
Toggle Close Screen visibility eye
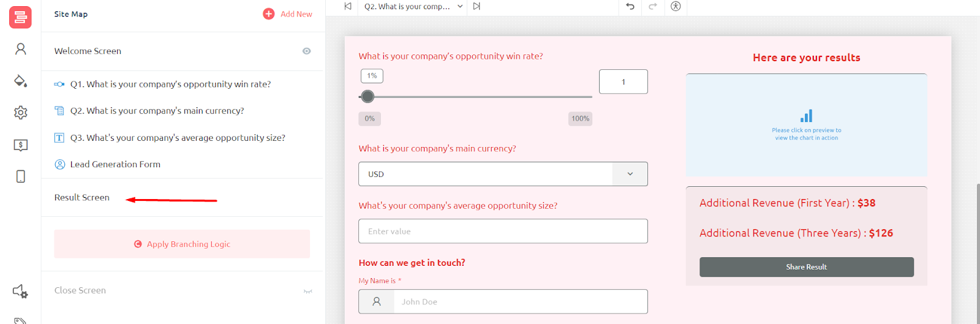coord(307,291)
